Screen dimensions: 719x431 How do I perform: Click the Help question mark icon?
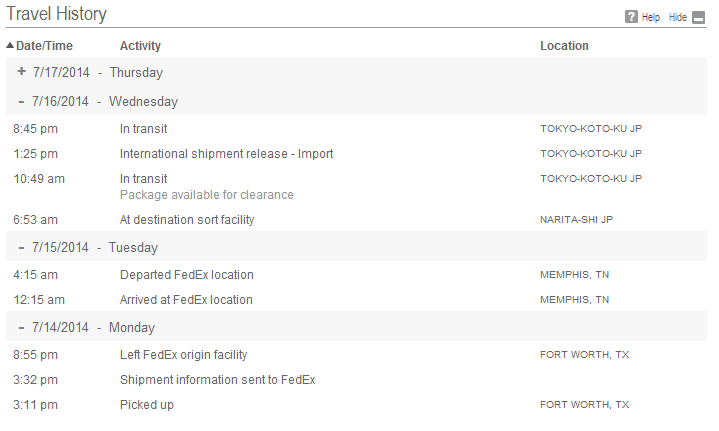(x=631, y=17)
